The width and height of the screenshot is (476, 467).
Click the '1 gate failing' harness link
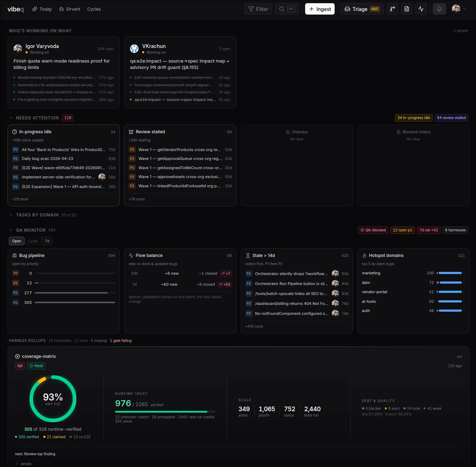pyautogui.click(x=121, y=340)
